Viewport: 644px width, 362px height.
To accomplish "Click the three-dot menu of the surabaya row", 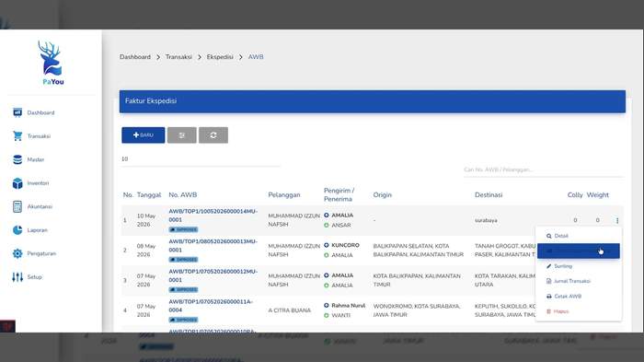I will (617, 220).
